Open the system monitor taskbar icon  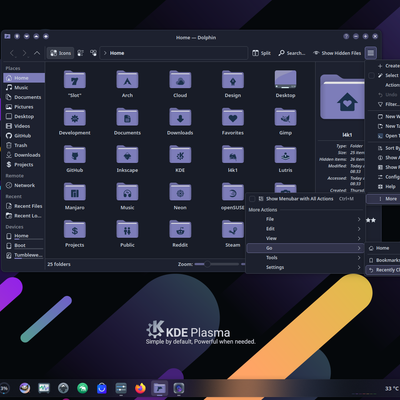[x=44, y=388]
